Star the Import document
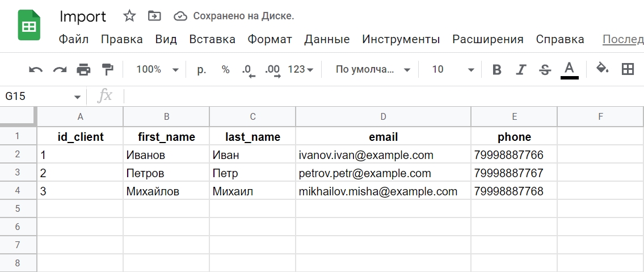Image resolution: width=644 pixels, height=272 pixels. (129, 16)
